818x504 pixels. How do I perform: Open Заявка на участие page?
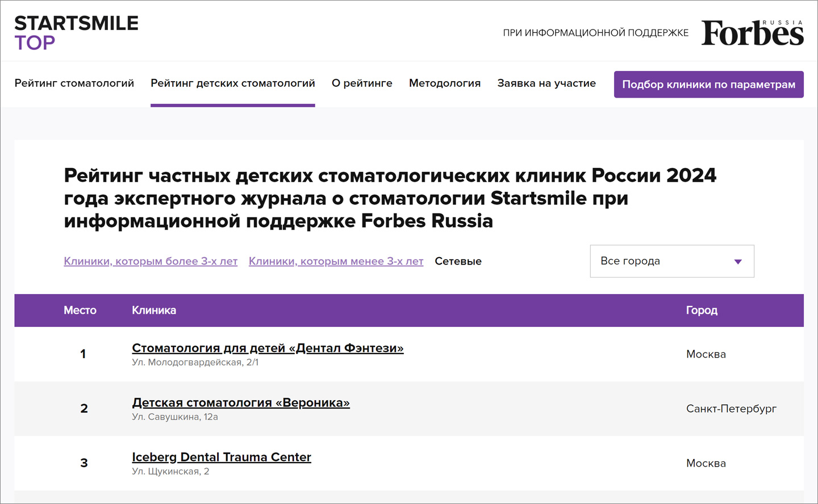pos(546,83)
